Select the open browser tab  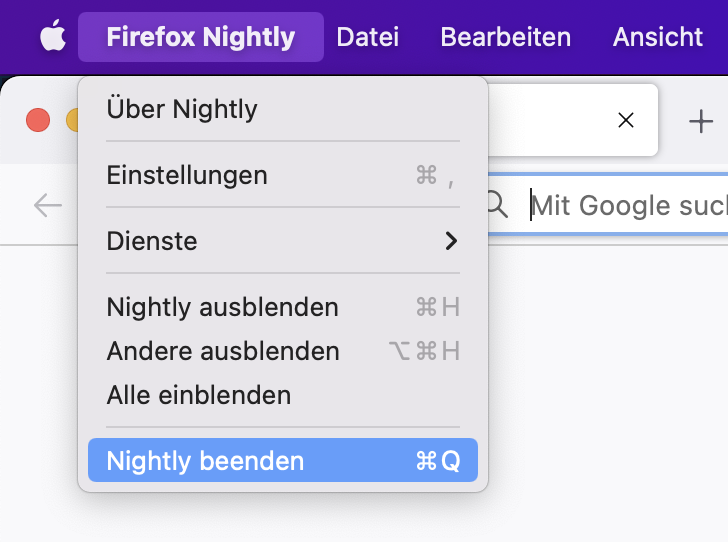click(x=560, y=120)
